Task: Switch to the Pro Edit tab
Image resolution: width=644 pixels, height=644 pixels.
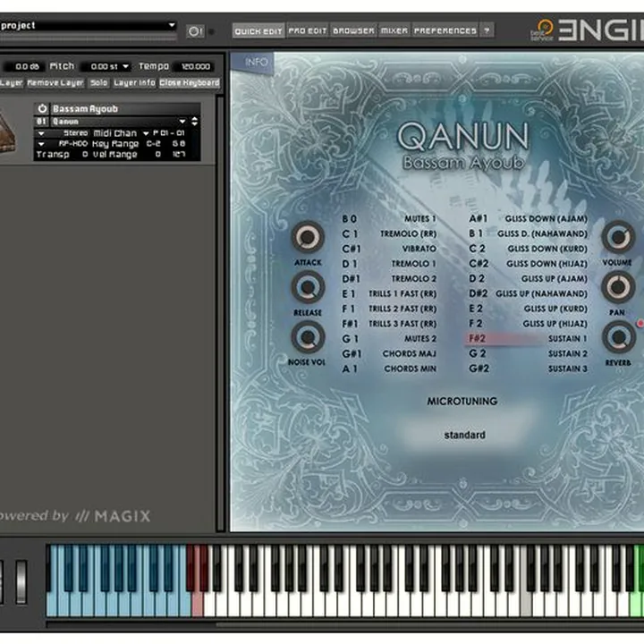Action: pos(307,30)
